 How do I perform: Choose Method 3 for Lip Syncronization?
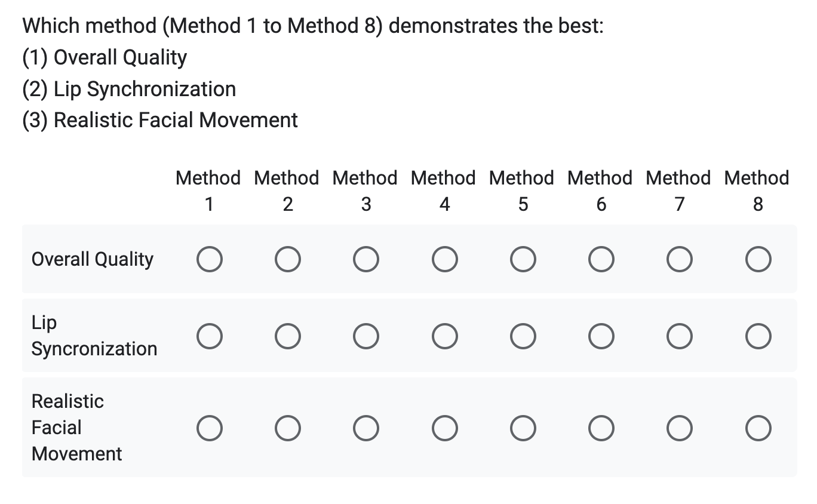coord(365,336)
